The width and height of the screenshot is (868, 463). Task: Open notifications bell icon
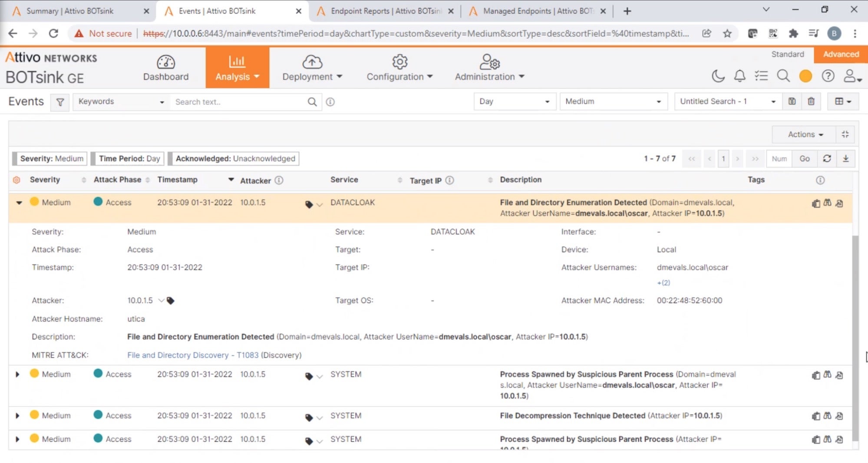tap(739, 76)
